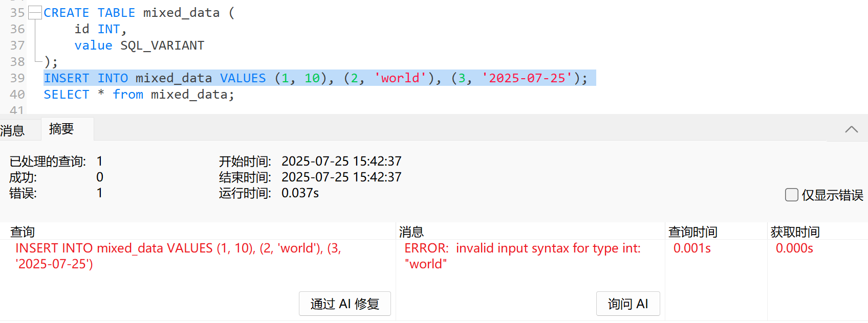Enable the 仅显示错误 checkbox
The height and width of the screenshot is (323, 868).
point(792,195)
